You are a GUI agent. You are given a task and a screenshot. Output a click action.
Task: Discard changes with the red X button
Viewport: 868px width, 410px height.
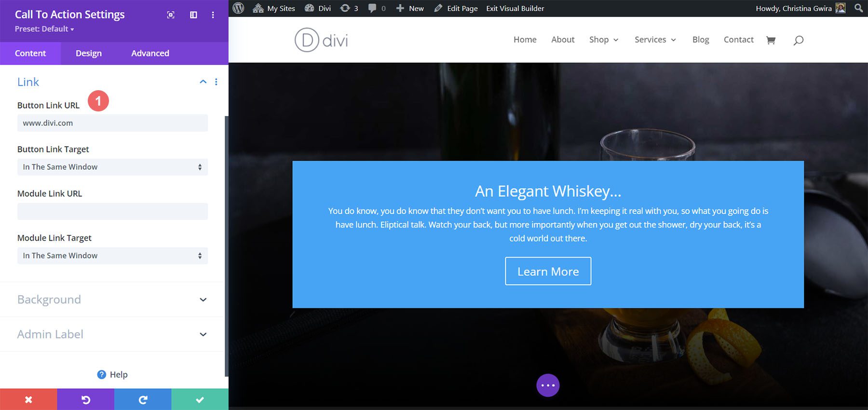click(x=28, y=399)
